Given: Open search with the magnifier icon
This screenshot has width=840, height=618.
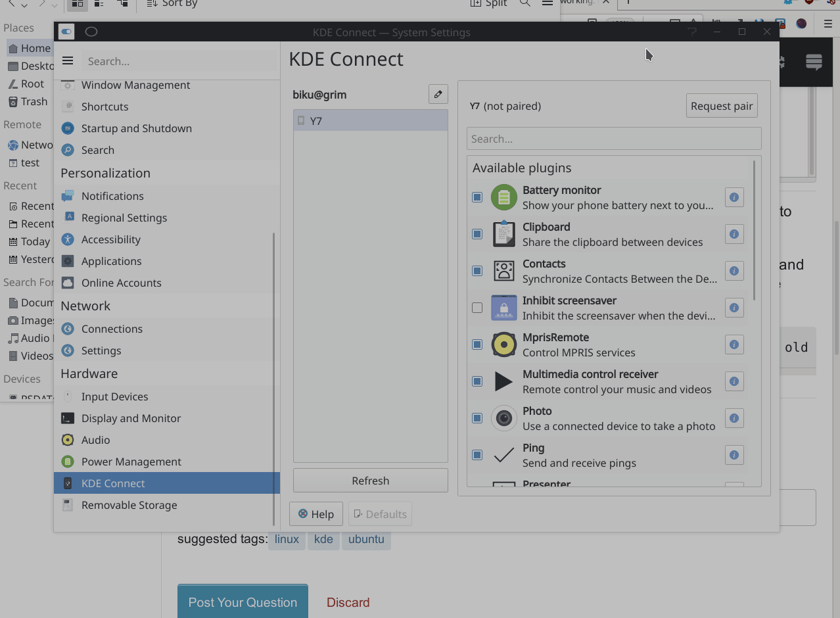Looking at the screenshot, I should [x=525, y=3].
